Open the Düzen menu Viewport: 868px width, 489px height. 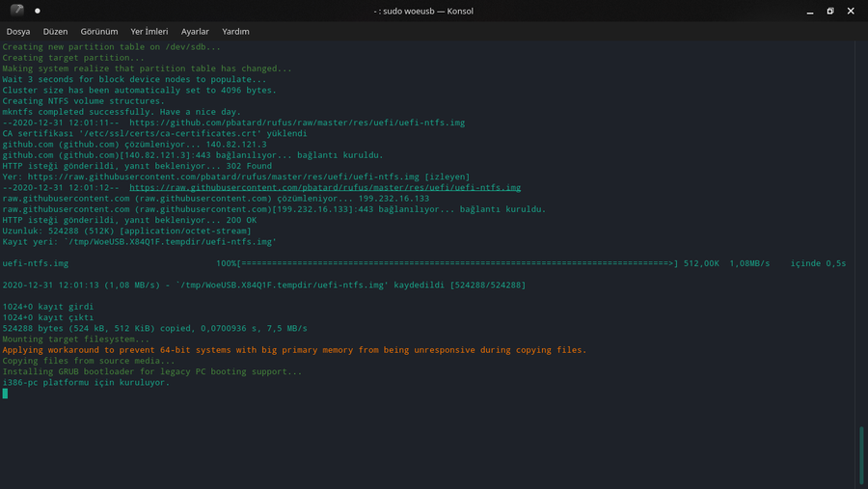tap(55, 31)
